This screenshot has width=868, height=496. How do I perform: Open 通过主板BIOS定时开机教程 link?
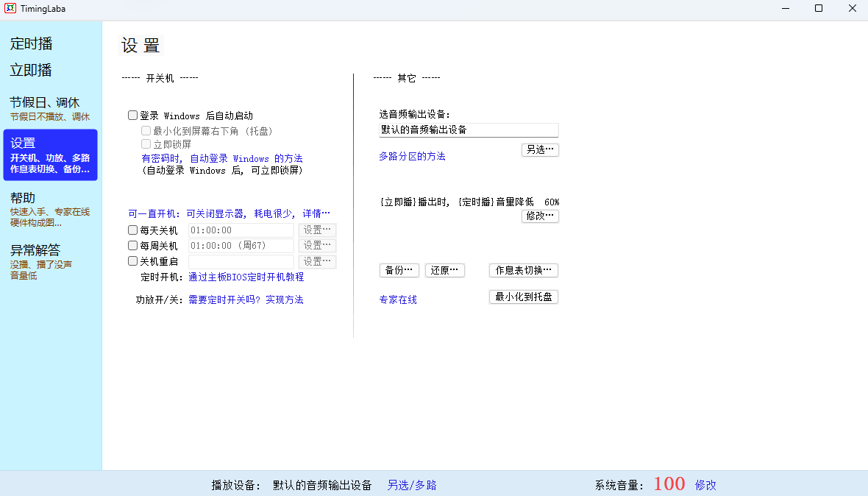point(246,277)
